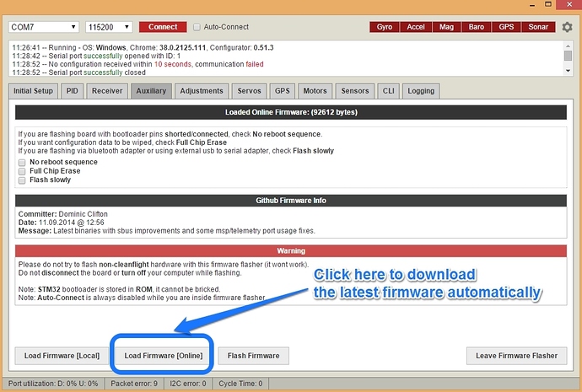Switch to the Logging tab

[421, 91]
